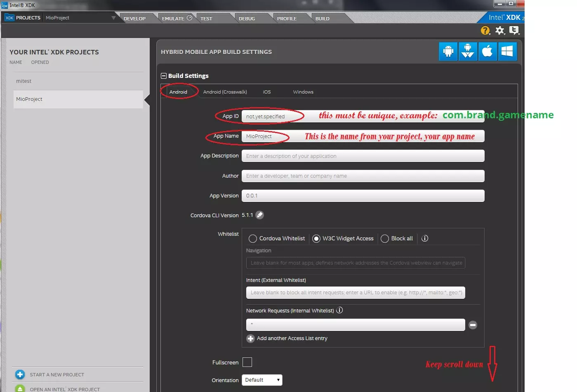Click Open an Intel XDK Project
The width and height of the screenshot is (577, 392).
pos(65,389)
